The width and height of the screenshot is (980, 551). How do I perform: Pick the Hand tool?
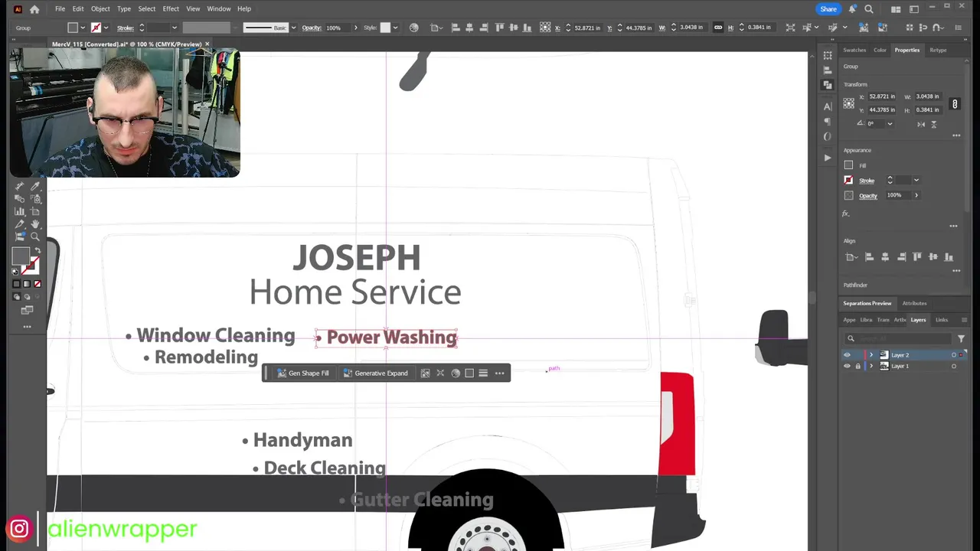click(x=35, y=224)
